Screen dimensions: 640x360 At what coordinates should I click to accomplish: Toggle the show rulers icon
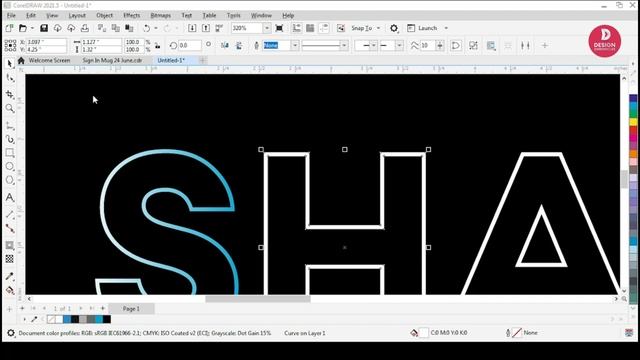pos(296,28)
